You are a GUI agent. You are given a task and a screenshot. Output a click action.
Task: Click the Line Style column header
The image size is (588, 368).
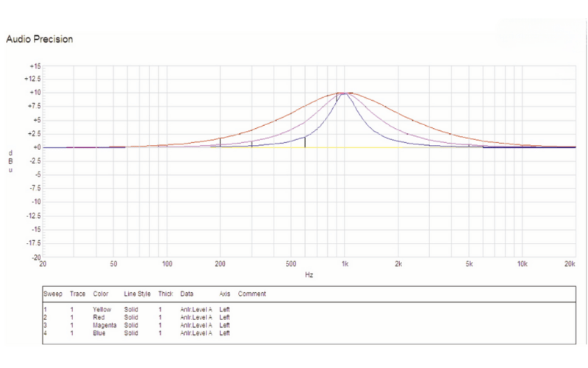coord(137,294)
